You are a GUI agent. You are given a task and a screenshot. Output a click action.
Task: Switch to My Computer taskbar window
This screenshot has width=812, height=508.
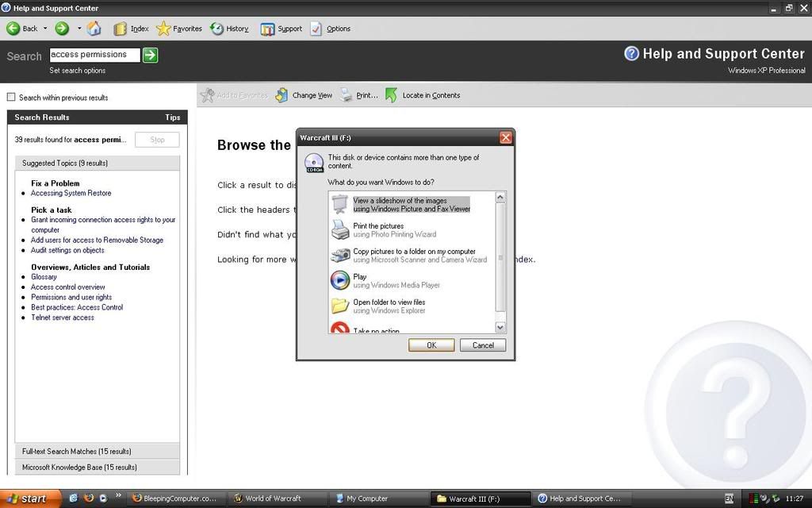point(380,498)
